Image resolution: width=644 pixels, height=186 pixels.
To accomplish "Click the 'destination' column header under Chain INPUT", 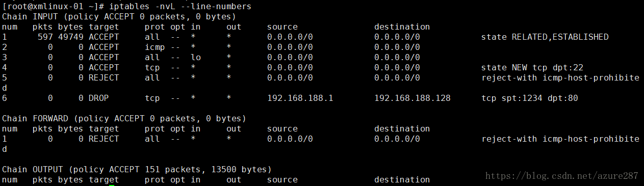I will click(x=402, y=27).
